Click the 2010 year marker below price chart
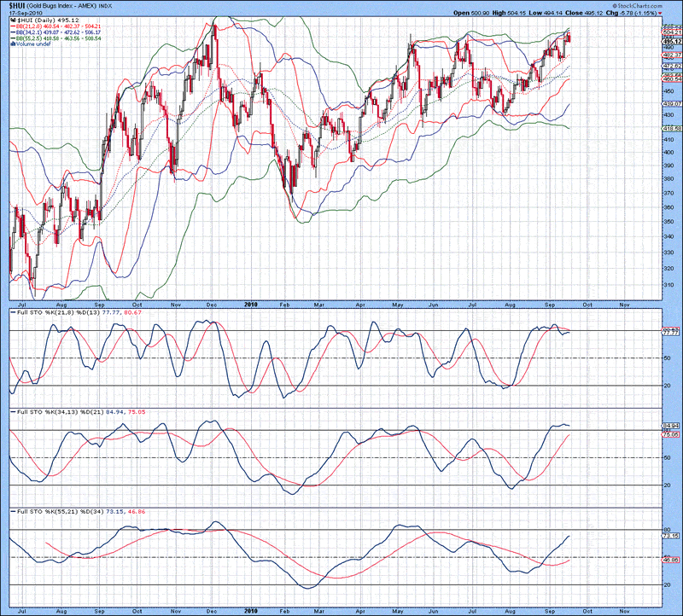 pos(250,304)
